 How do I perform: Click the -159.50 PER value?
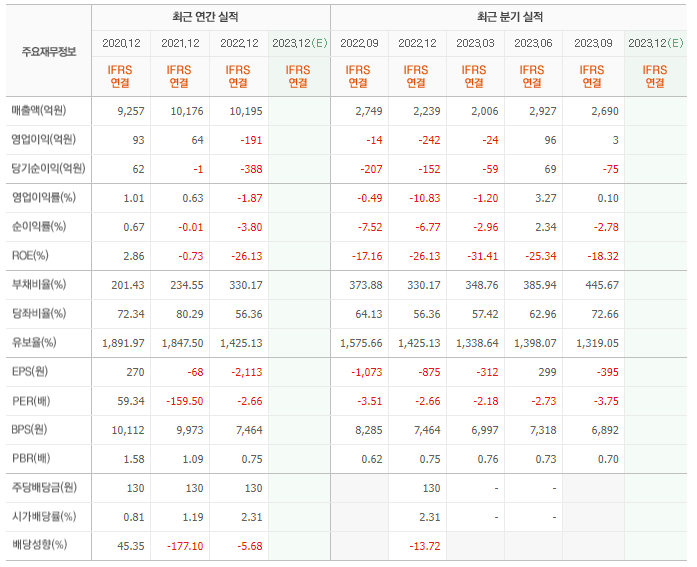coord(185,401)
